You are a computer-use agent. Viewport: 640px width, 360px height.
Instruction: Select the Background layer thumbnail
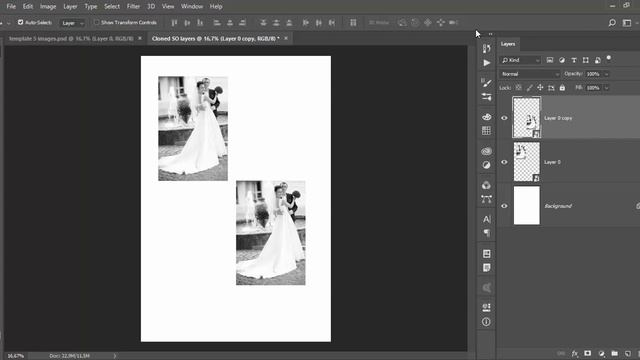click(527, 205)
